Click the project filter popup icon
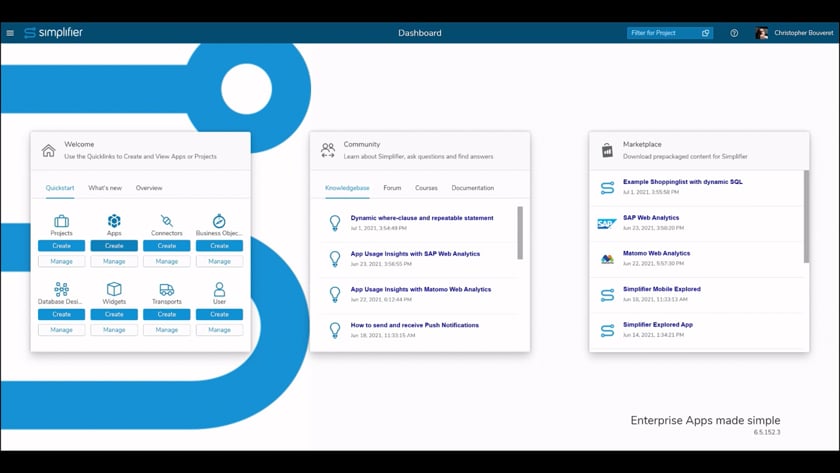The height and width of the screenshot is (473, 840). click(x=706, y=33)
